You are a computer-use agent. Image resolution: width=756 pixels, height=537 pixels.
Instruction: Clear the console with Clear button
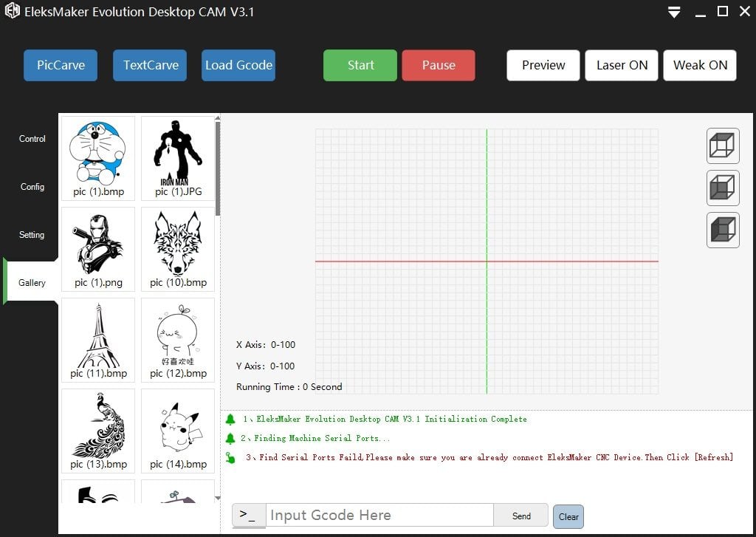tap(568, 517)
